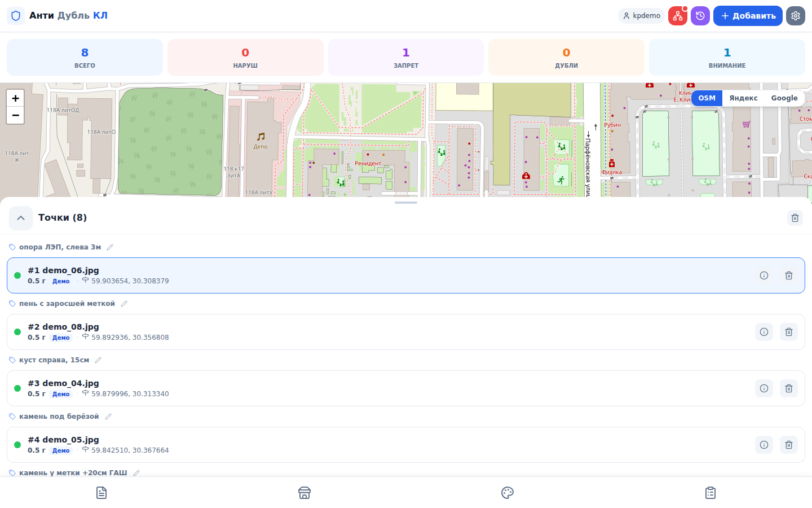Filter by ДУБЛИ 0 card

(566, 57)
